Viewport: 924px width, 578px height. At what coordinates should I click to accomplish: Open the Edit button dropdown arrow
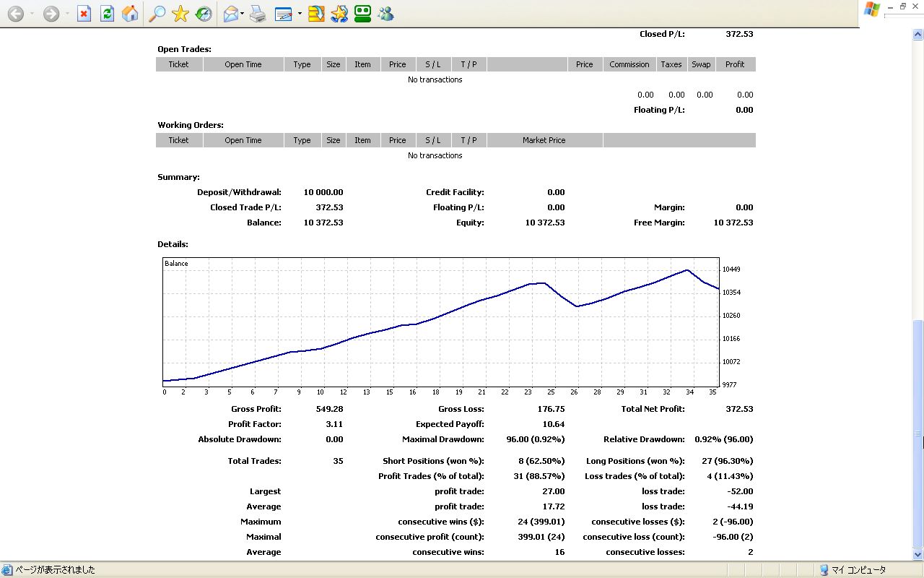(300, 14)
